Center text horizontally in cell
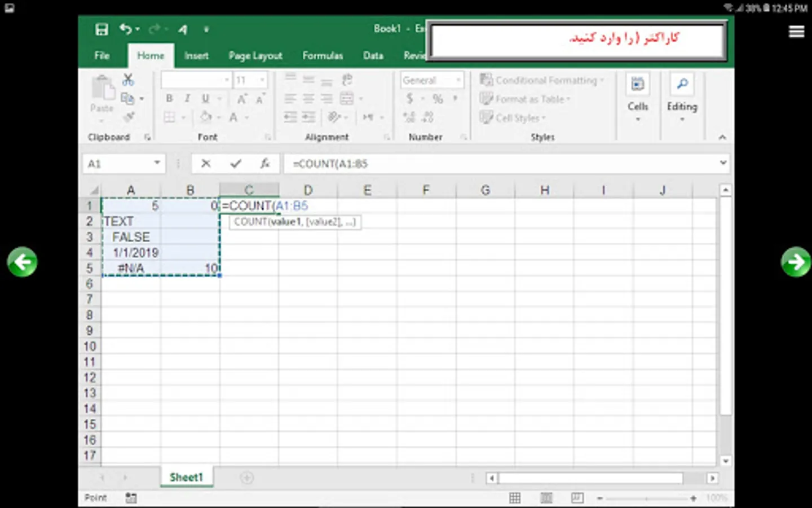812x508 pixels. [308, 99]
